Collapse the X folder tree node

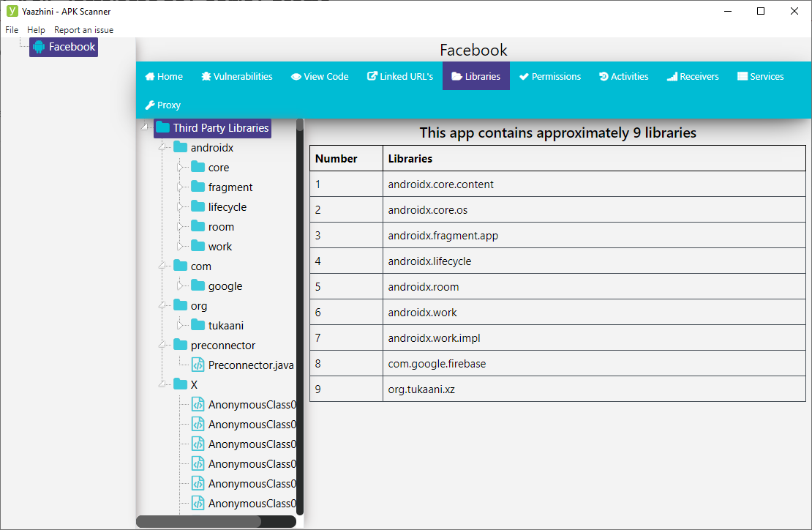[x=162, y=384]
